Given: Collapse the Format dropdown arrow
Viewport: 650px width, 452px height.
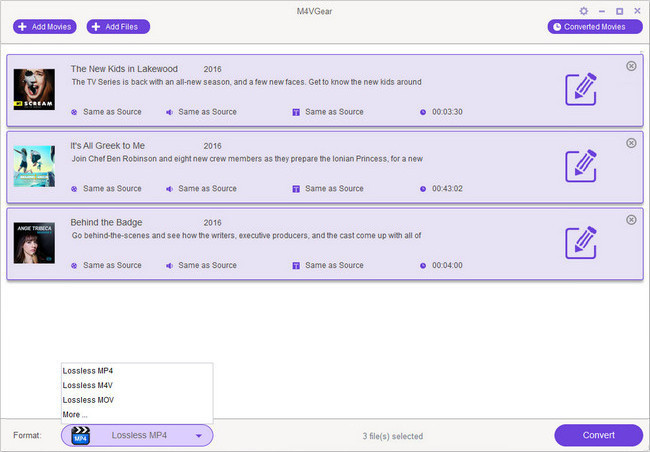Looking at the screenshot, I should pos(199,436).
